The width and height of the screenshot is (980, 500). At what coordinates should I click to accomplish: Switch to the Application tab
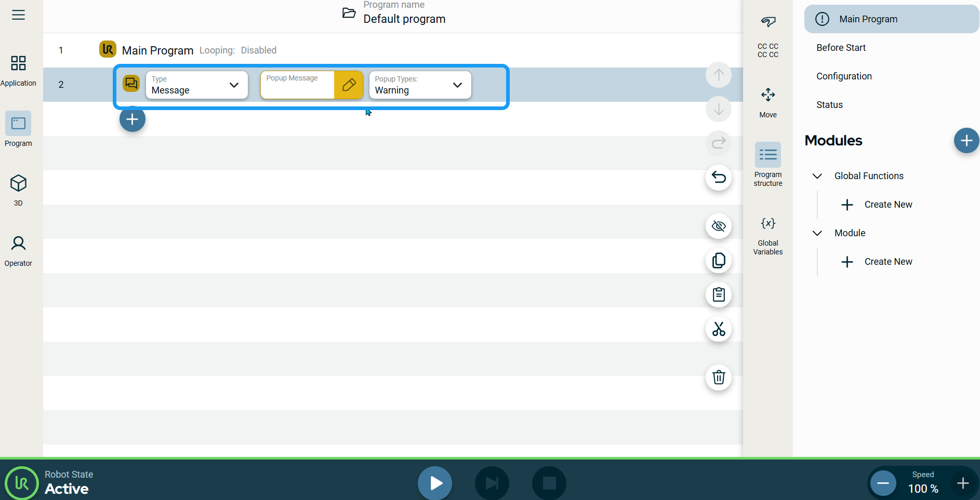click(x=18, y=70)
